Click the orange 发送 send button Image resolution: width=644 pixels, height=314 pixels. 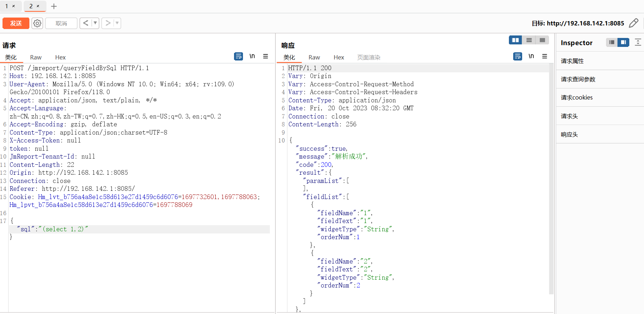[x=16, y=23]
